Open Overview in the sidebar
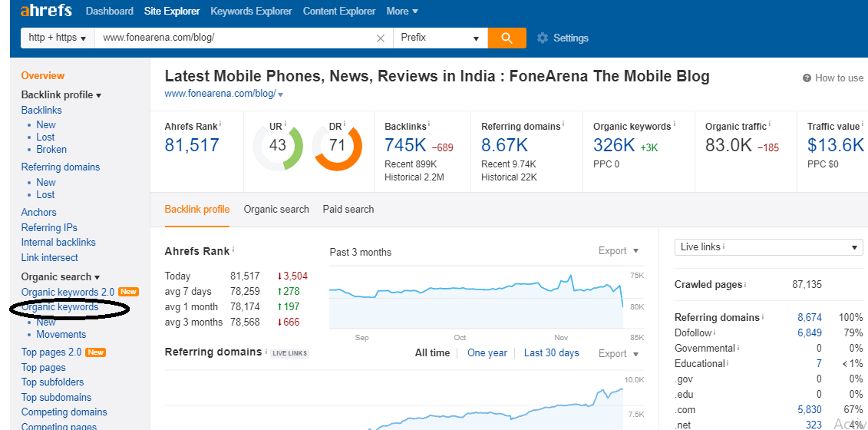 43,76
